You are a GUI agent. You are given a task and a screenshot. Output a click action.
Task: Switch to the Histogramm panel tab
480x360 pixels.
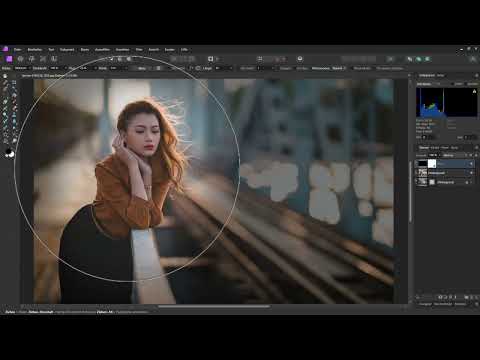(x=426, y=75)
